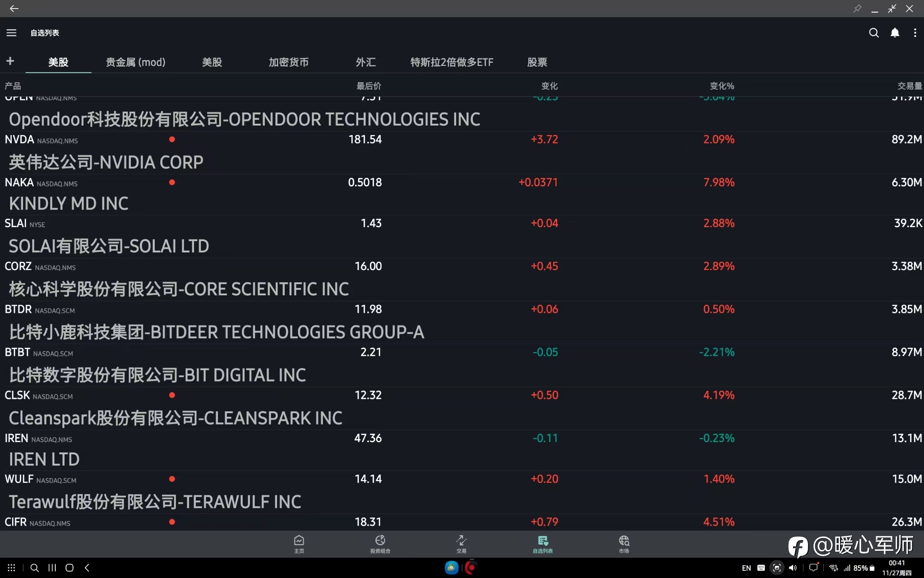924x578 pixels.
Task: Sort by the 最后价 column header
Action: 369,86
